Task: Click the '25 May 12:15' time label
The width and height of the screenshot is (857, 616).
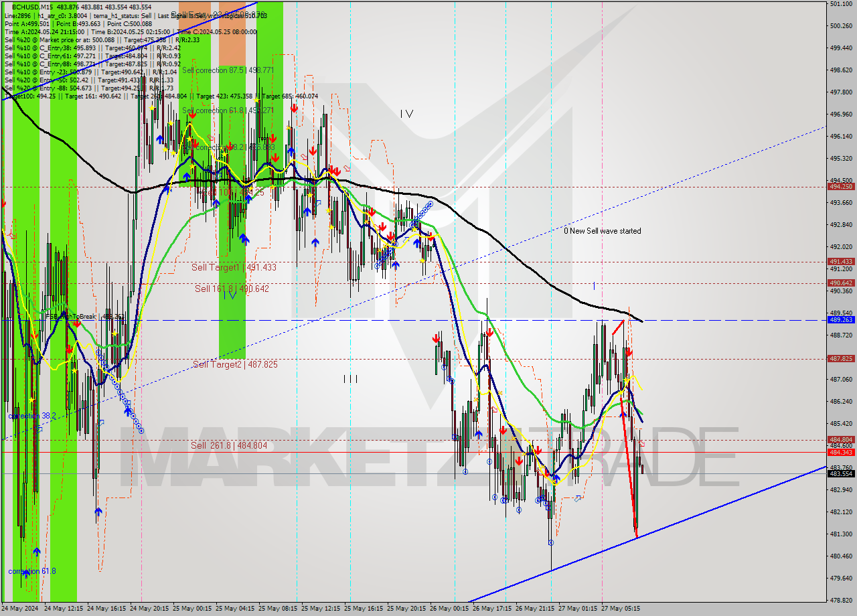Action: tap(321, 609)
